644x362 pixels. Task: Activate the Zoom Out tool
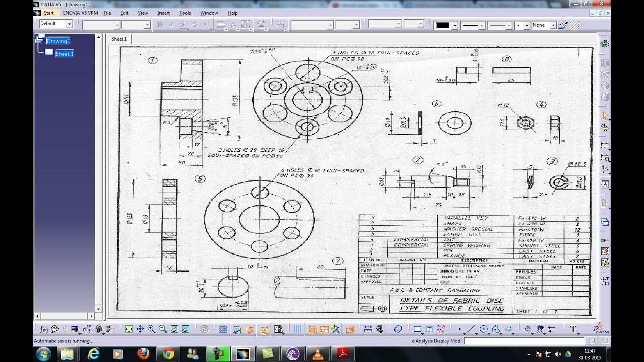pyautogui.click(x=163, y=329)
